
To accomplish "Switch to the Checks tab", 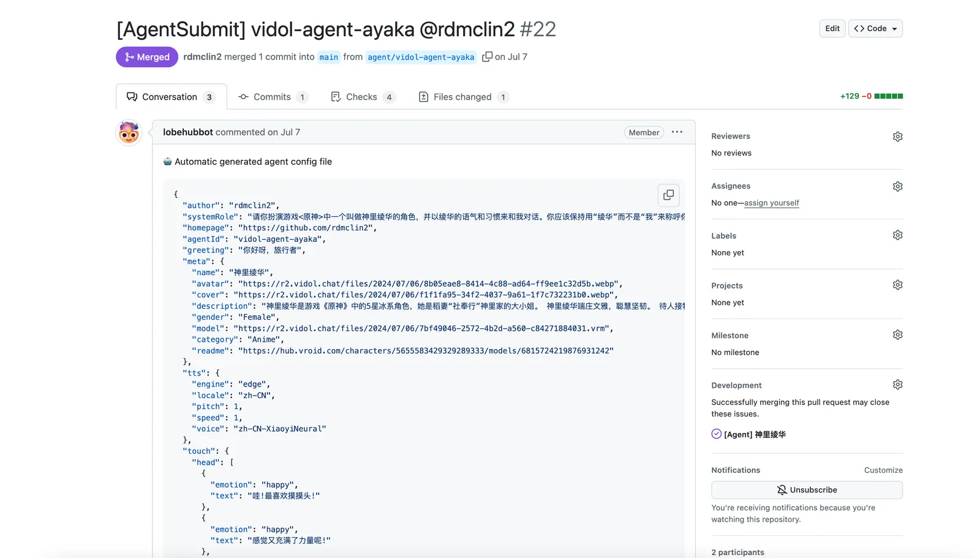I will [x=363, y=97].
